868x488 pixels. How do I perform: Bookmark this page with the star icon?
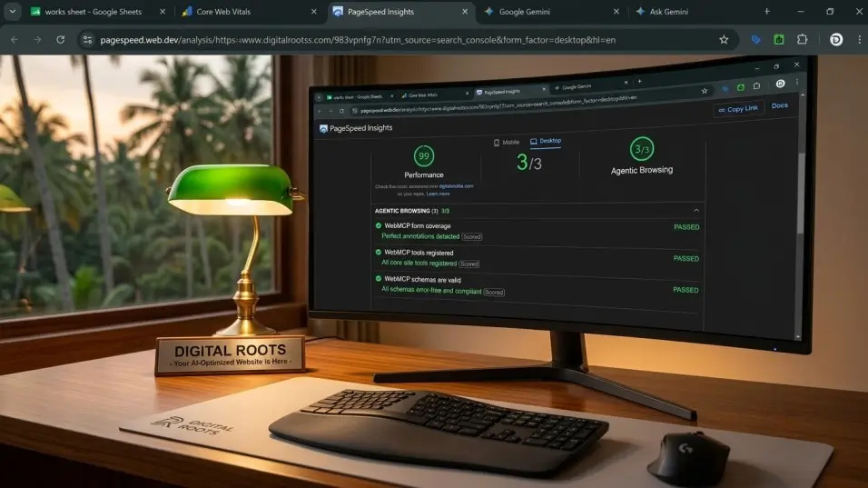(724, 40)
